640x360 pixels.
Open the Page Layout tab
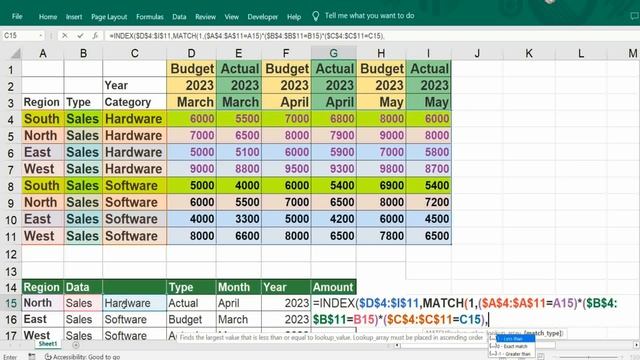[109, 17]
